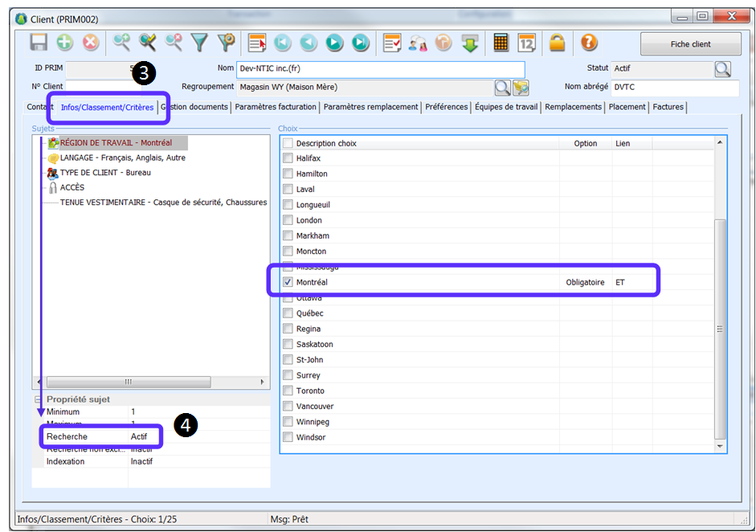Open the calculator icon in toolbar
The image size is (756, 532).
pyautogui.click(x=501, y=43)
